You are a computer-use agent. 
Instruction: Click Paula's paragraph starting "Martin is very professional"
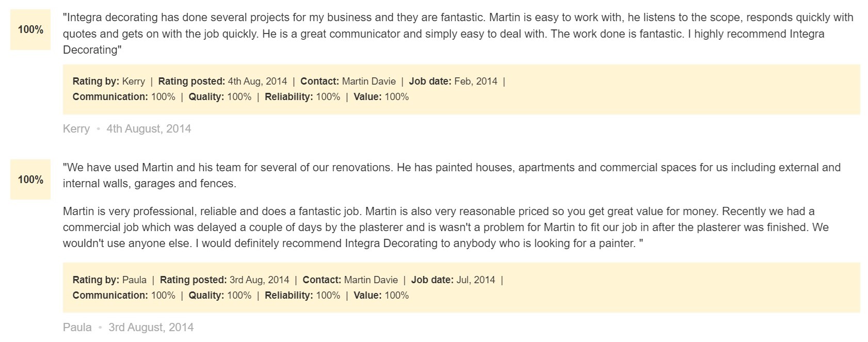tap(446, 227)
